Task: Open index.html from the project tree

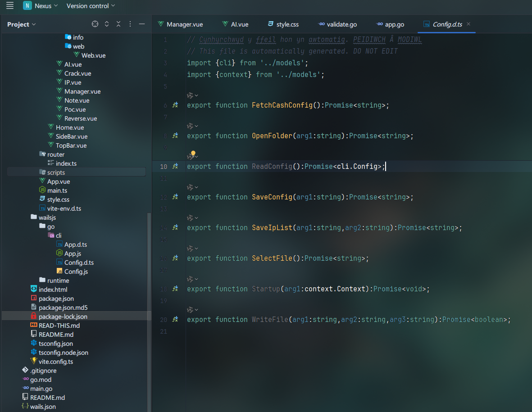Action: tap(49, 290)
